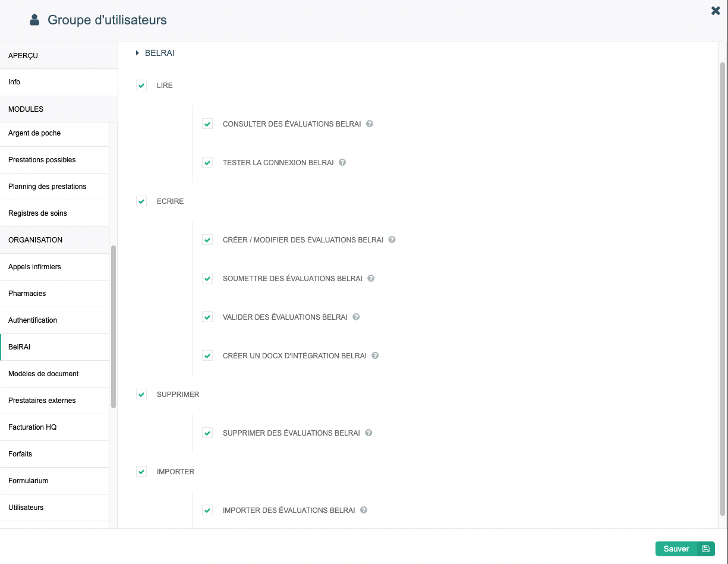Open Formularium in sidebar
Viewport: 728px width, 564px height.
click(55, 481)
